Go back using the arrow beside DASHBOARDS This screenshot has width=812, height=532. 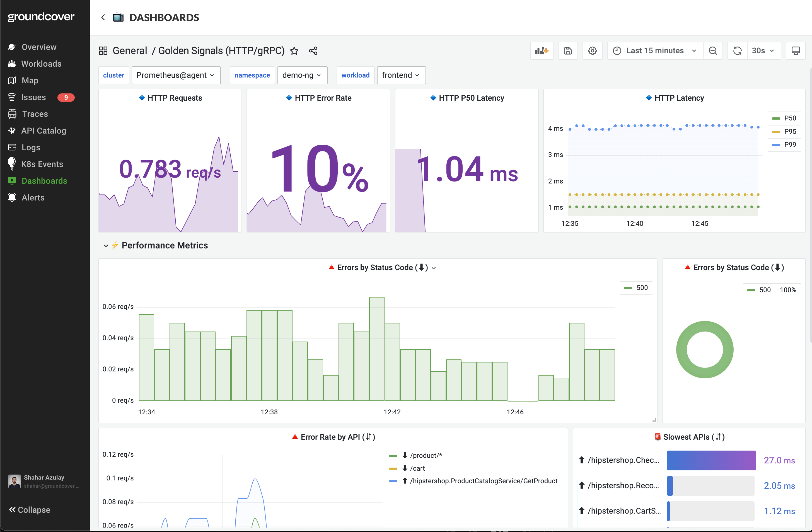pos(103,17)
